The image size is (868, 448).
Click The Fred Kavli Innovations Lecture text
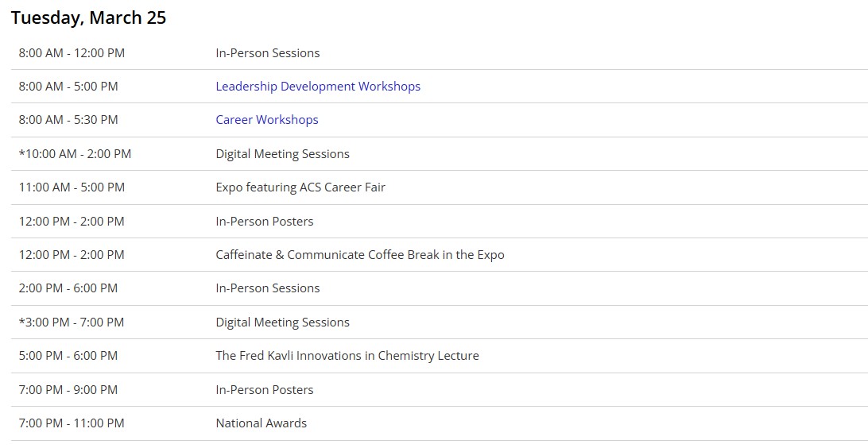point(347,356)
